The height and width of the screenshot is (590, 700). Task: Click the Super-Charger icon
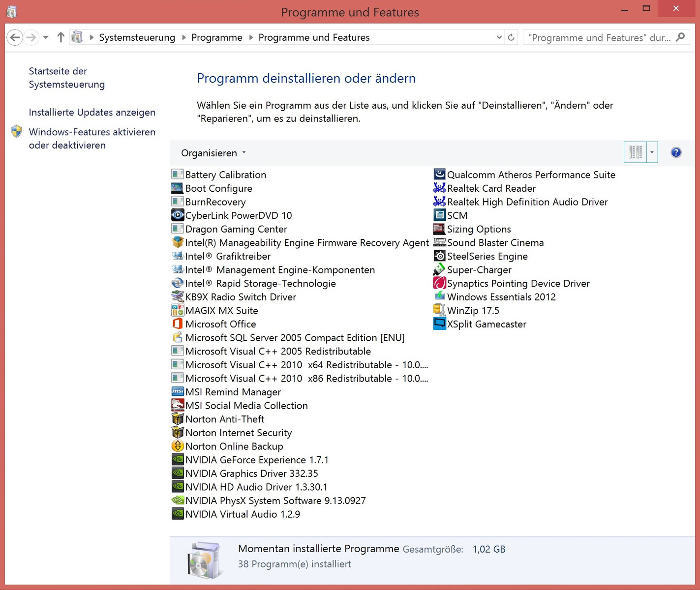click(439, 269)
